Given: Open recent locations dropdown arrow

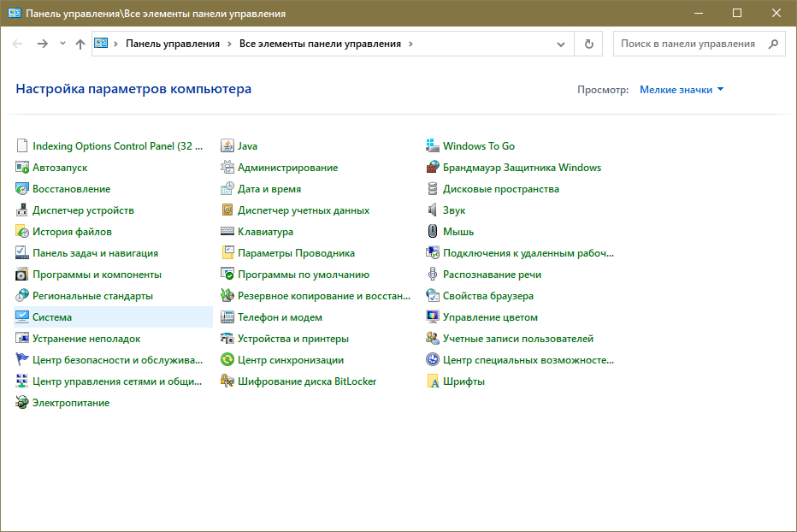Looking at the screenshot, I should click(x=62, y=44).
